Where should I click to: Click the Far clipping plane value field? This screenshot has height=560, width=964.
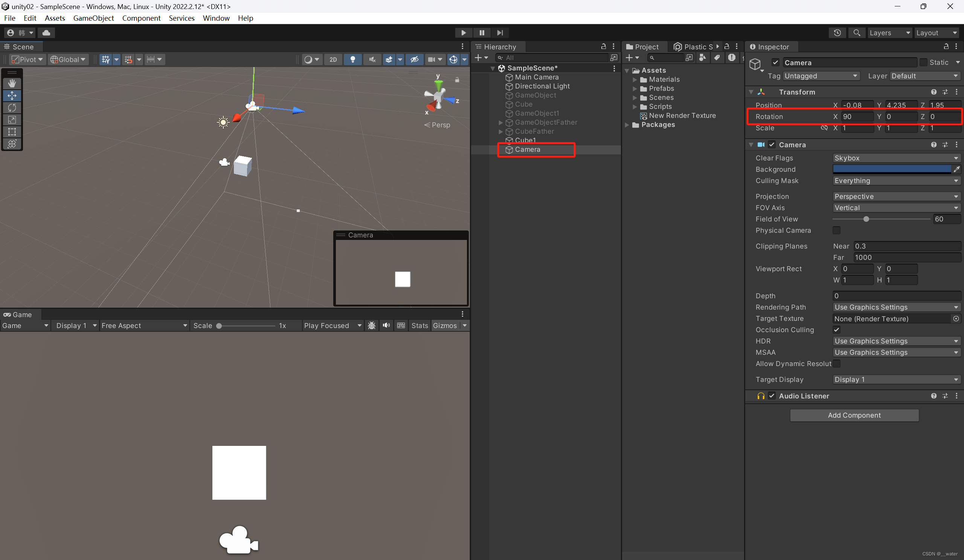click(x=907, y=257)
